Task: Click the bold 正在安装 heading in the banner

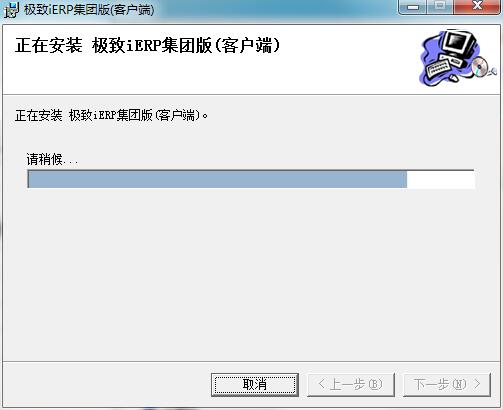Action: (48, 45)
